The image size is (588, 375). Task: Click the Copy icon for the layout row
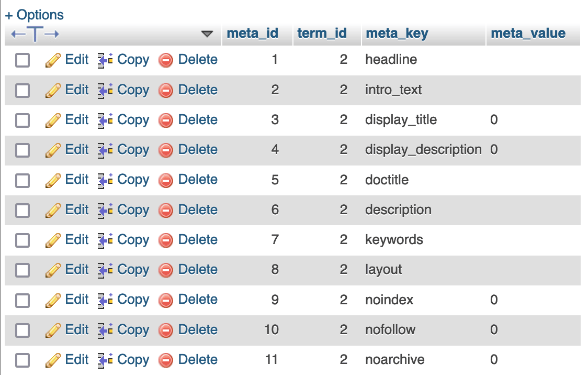(x=103, y=269)
